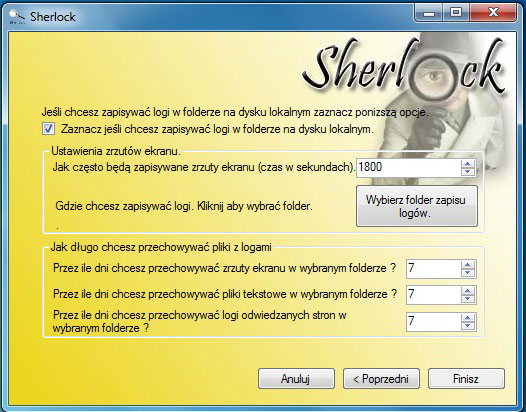Increase screenshot interval with up arrow

(x=468, y=163)
